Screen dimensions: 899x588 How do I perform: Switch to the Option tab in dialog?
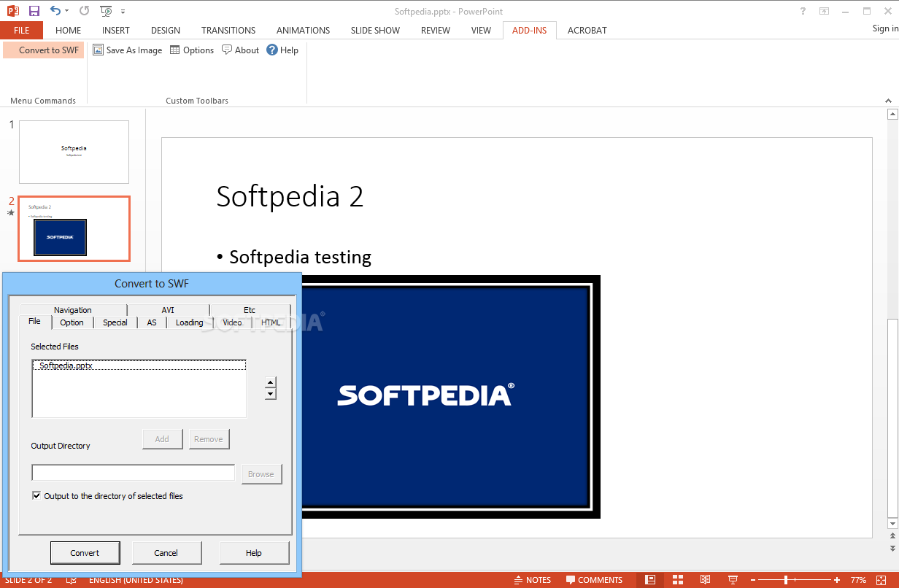click(x=72, y=322)
